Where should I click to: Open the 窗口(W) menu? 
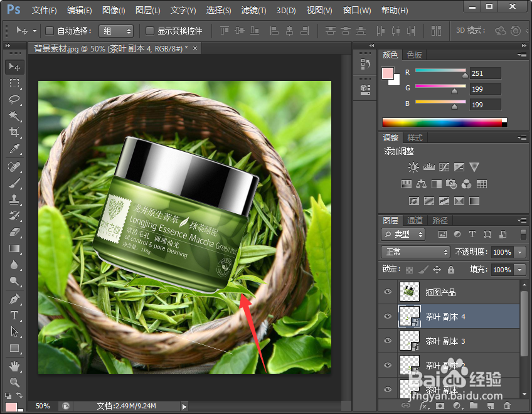[x=357, y=11]
